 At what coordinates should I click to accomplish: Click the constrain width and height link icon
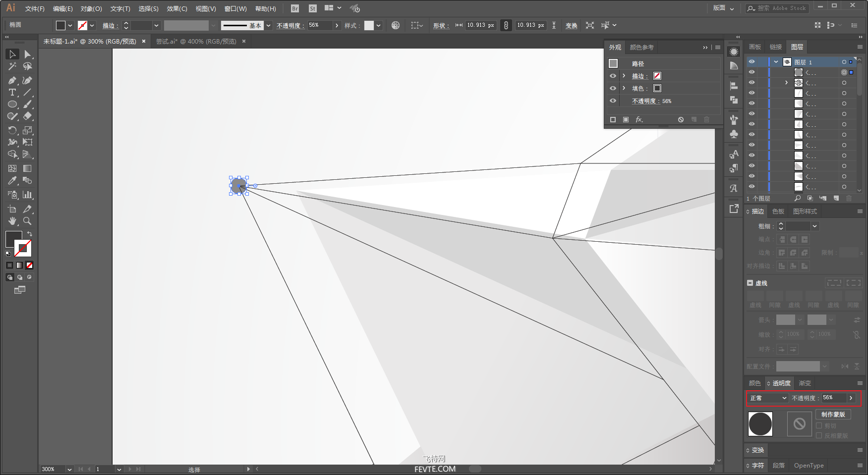pyautogui.click(x=506, y=25)
